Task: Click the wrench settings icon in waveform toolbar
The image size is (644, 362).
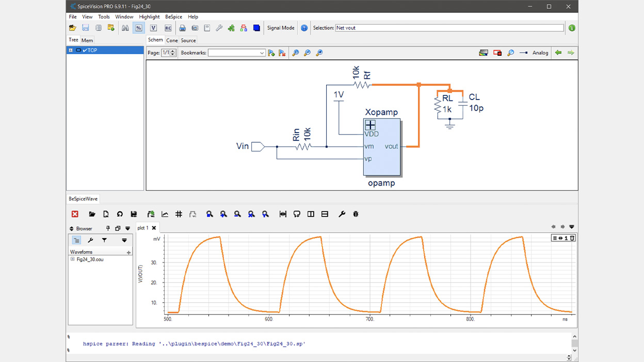Action: pos(342,214)
